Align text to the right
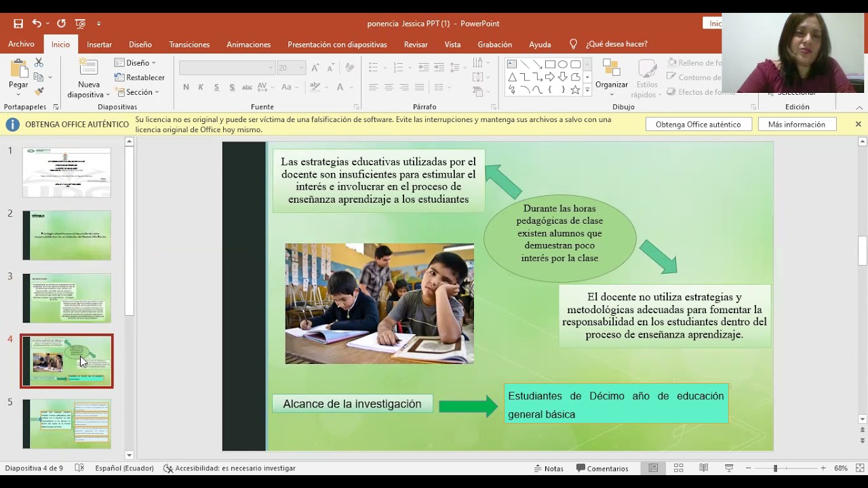 point(404,87)
